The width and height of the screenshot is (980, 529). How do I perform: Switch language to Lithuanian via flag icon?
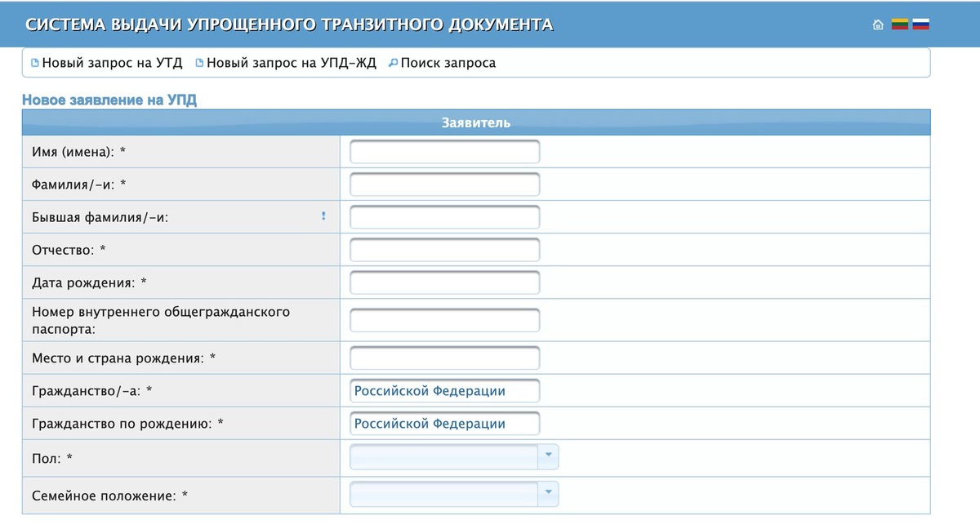(898, 24)
